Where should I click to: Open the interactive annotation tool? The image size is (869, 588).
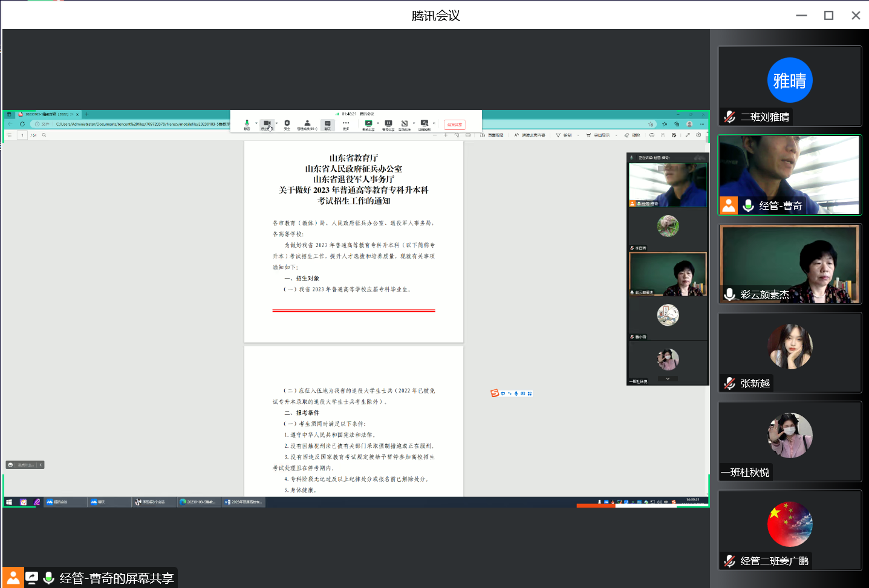(405, 123)
